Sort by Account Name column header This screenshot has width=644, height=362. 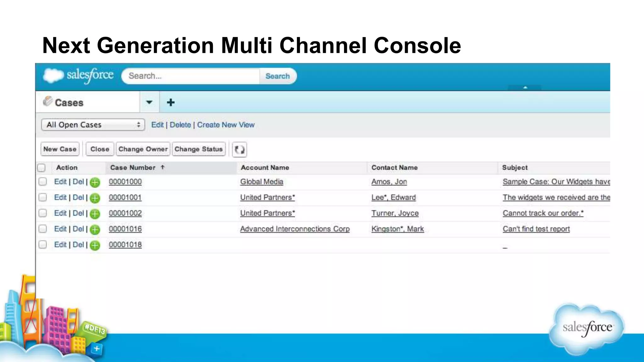[265, 167]
